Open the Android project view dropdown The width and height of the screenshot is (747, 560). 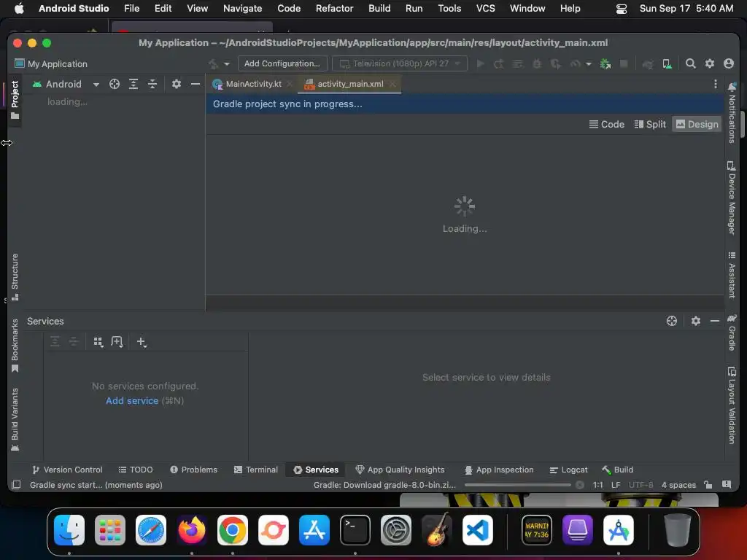[65, 85]
